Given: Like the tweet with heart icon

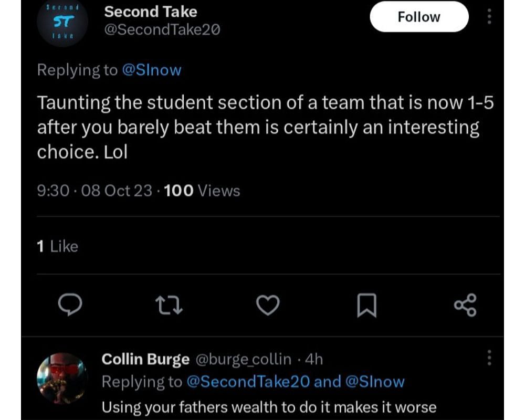Looking at the screenshot, I should pos(268,305).
